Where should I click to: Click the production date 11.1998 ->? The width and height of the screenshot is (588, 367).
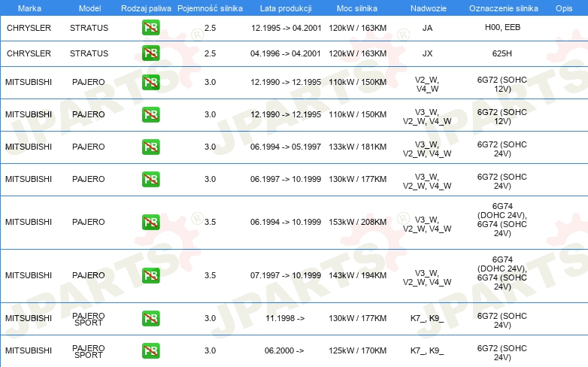[285, 318]
